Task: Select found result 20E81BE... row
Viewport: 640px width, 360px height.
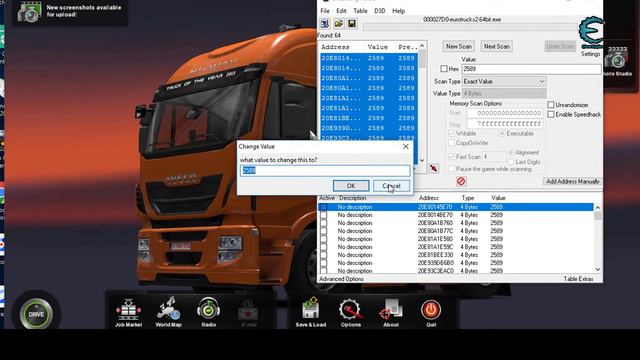Action: coord(369,118)
